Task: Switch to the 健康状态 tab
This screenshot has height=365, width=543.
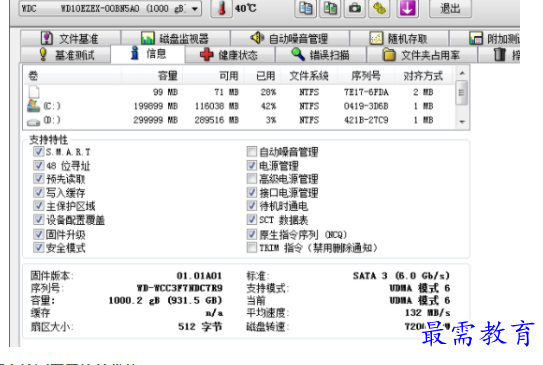Action: [230, 55]
